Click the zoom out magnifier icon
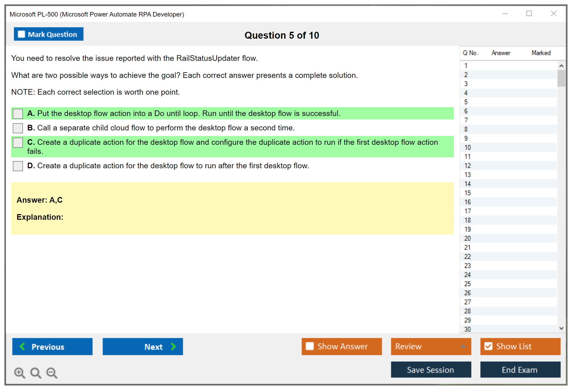Viewport: 574px width, 392px height. click(x=52, y=373)
